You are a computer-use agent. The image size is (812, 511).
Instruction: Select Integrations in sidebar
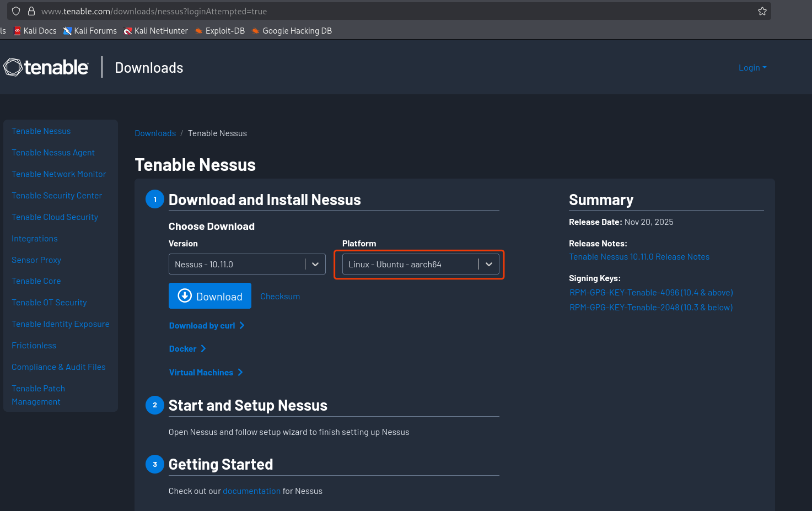point(35,238)
